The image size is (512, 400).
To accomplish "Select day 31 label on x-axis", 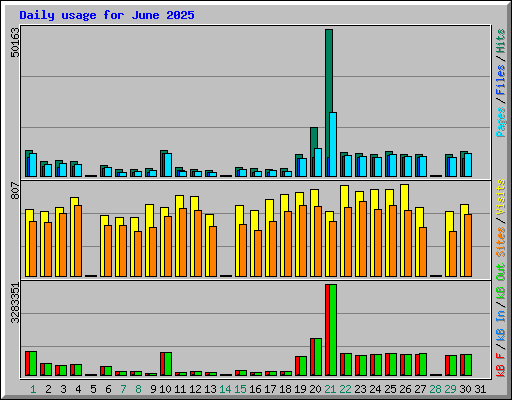I will coord(480,389).
